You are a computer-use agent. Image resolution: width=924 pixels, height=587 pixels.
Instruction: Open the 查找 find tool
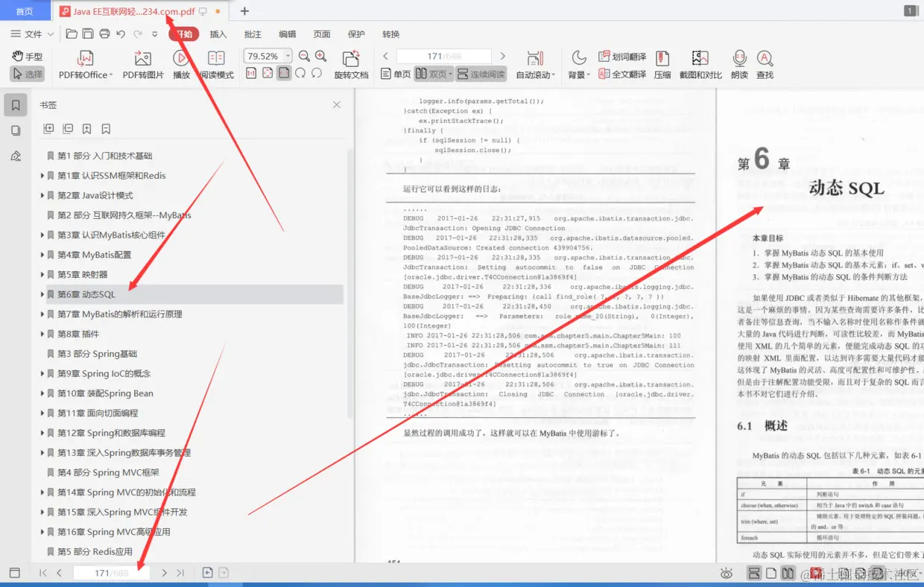(765, 65)
